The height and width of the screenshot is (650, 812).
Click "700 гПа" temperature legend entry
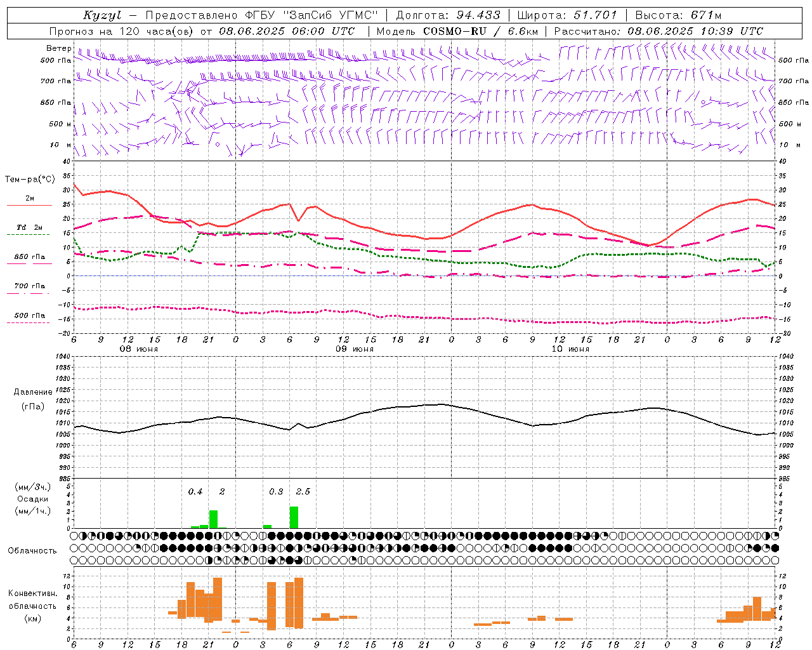click(x=30, y=286)
